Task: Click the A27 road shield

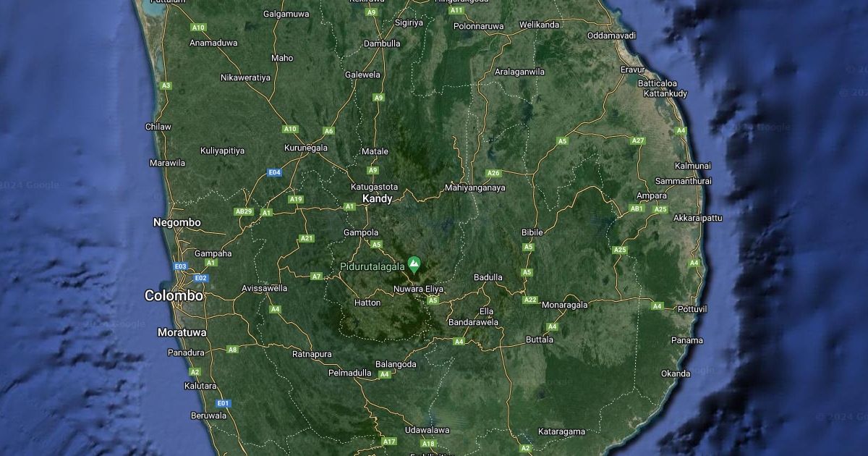Action: point(637,140)
